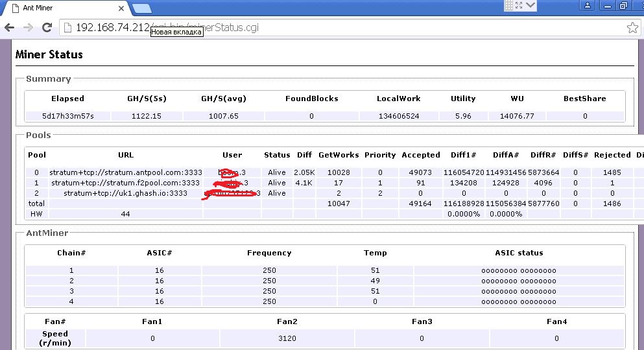Click the Elapsed time value in Summary
Screen dimensions: 644x350
[x=68, y=116]
